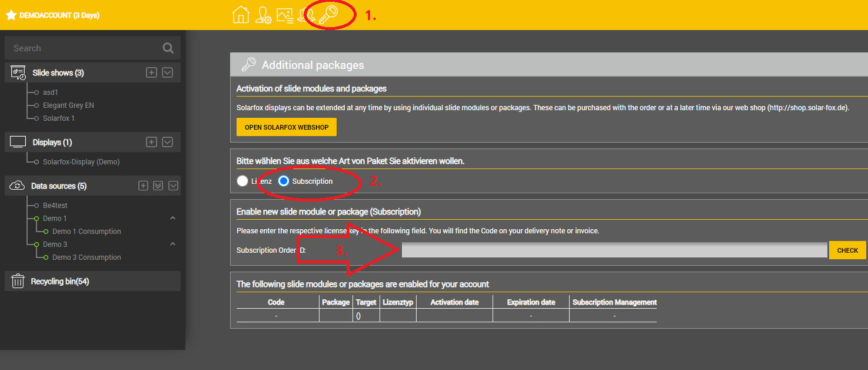This screenshot has width=868, height=370.
Task: Click the Data sources (5) heading
Action: coord(59,186)
